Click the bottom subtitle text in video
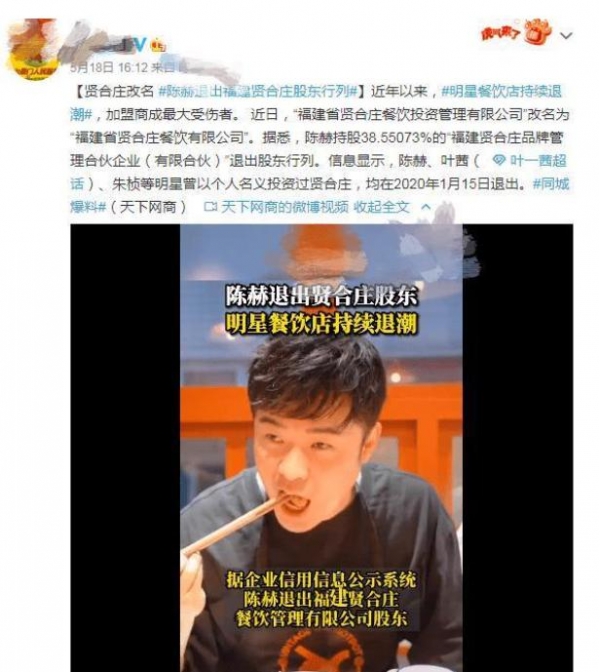 click(x=321, y=599)
